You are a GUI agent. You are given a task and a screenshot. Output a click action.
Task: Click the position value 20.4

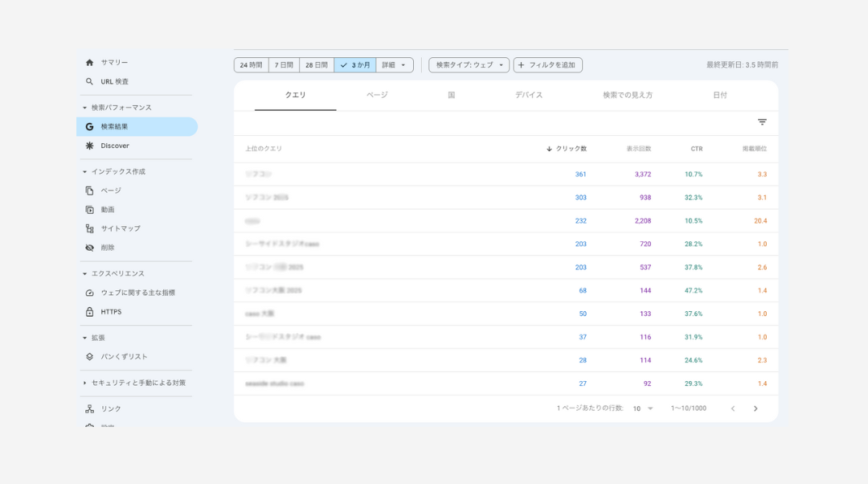pyautogui.click(x=760, y=221)
